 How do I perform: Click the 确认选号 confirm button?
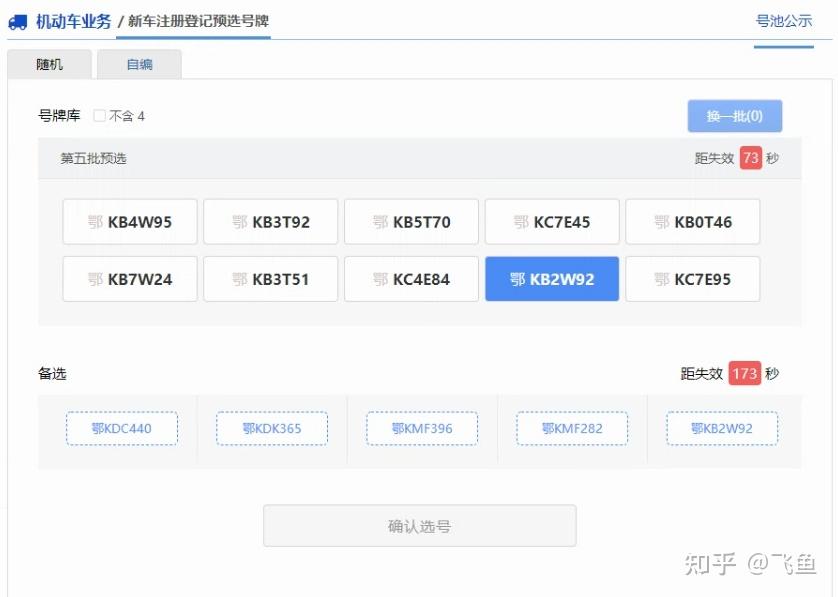tap(420, 525)
